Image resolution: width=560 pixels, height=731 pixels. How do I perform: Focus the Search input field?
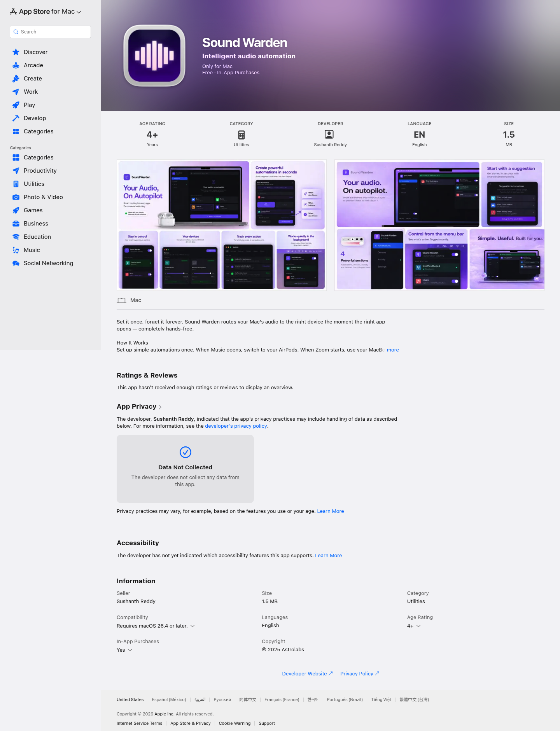(50, 32)
